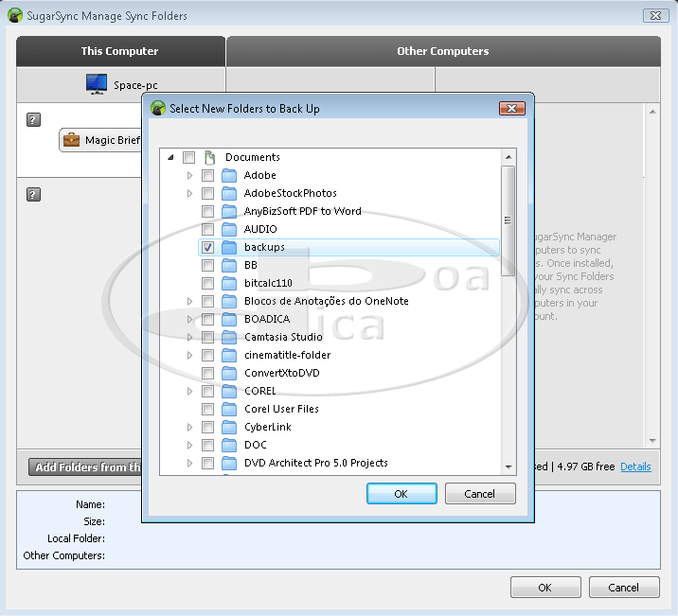The image size is (678, 616).
Task: Select the Camtasia Studio tree row label
Action: [x=283, y=337]
